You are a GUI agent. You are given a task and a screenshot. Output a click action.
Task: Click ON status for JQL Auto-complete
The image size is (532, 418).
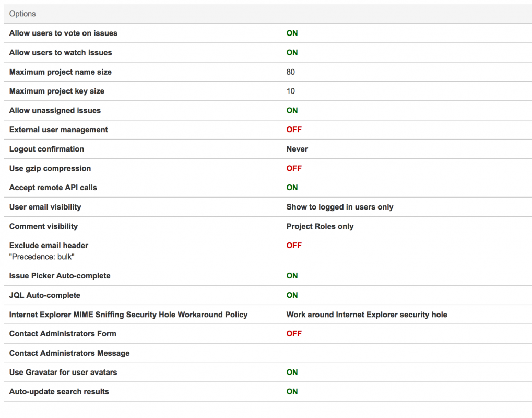tap(292, 295)
